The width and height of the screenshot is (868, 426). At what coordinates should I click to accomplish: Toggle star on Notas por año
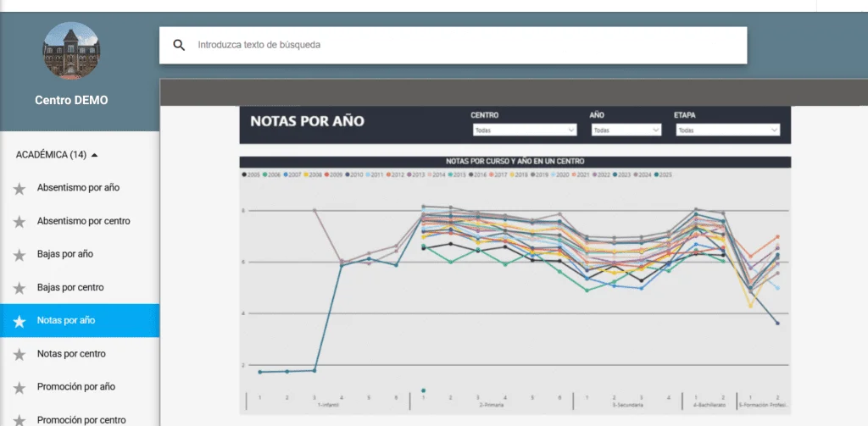click(19, 321)
